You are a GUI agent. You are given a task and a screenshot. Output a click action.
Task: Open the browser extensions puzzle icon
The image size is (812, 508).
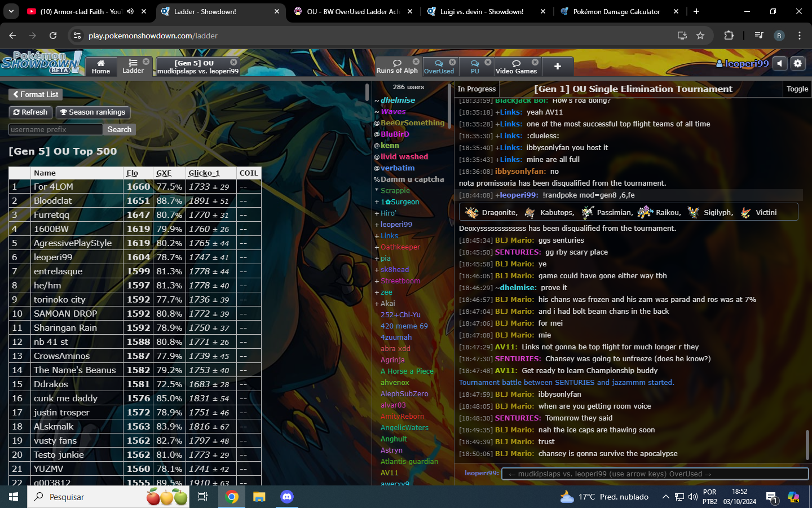click(x=729, y=36)
